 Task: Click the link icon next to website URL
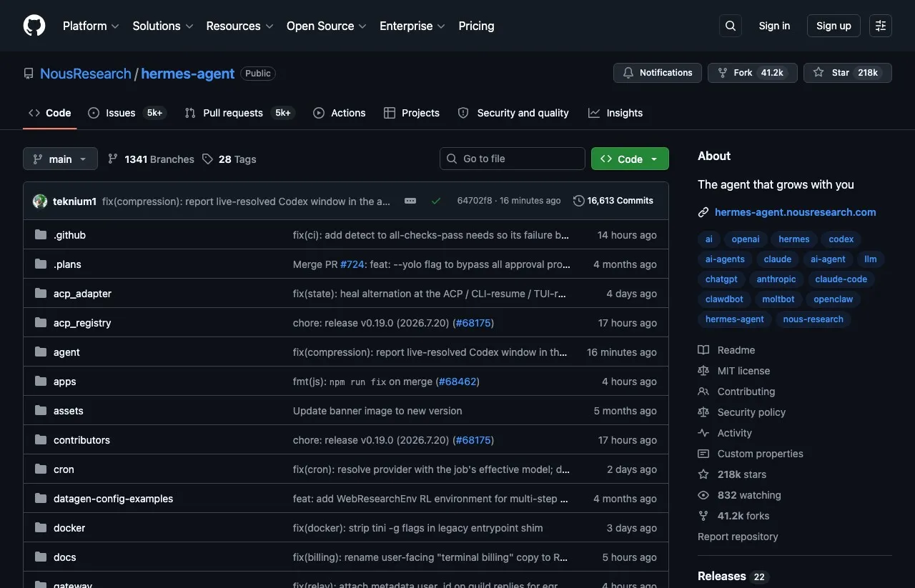click(703, 212)
